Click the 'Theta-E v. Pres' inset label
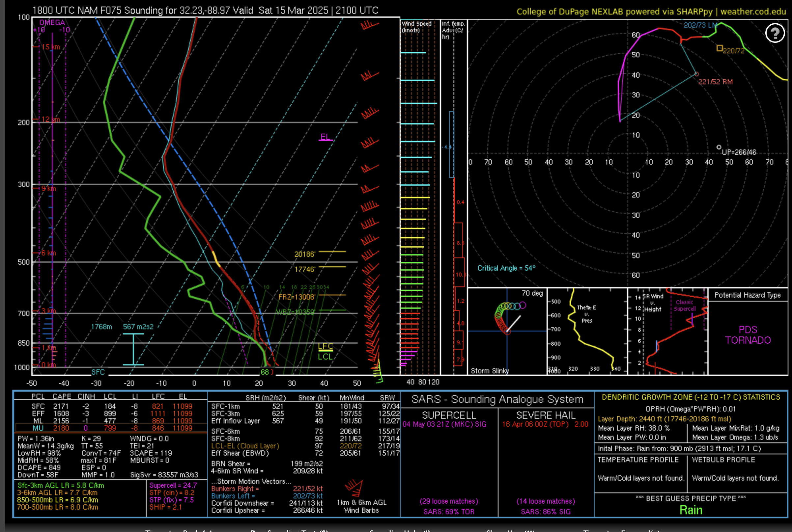The image size is (792, 532). click(587, 314)
